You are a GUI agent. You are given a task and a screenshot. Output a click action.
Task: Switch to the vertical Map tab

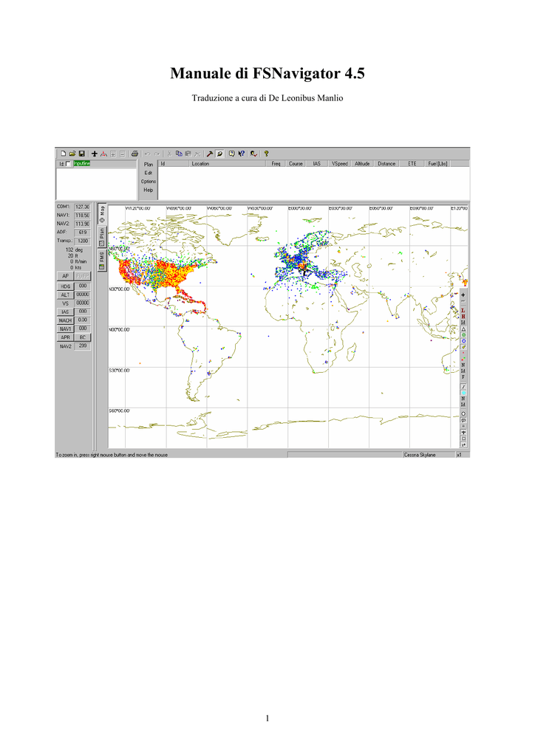tap(102, 214)
